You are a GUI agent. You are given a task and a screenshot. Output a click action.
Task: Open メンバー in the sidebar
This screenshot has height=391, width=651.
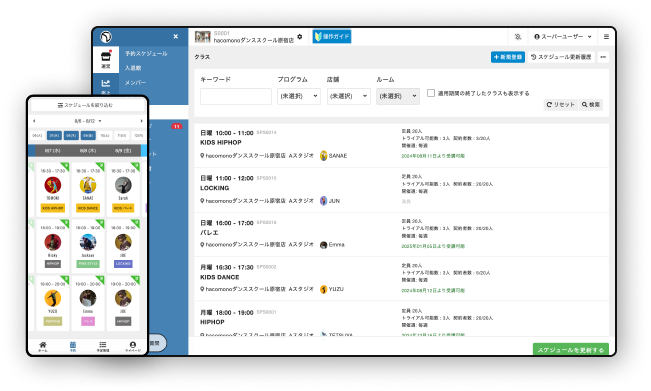coord(135,83)
